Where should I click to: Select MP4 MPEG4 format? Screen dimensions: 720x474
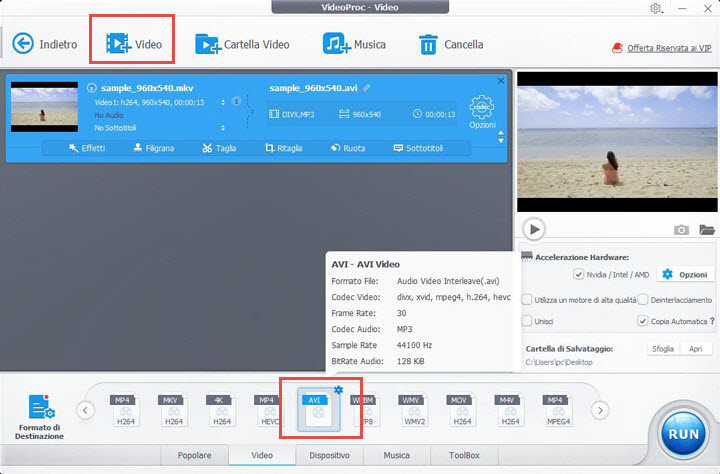(x=558, y=410)
